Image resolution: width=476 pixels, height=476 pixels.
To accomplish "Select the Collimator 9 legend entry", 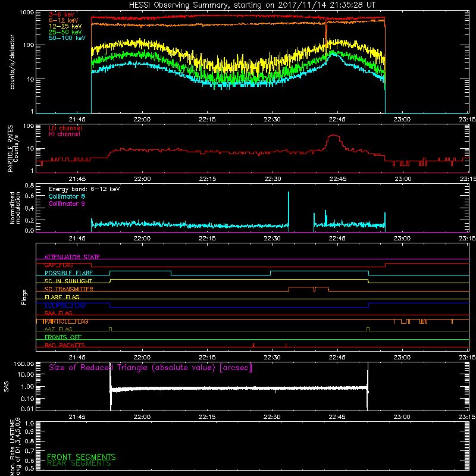I will 67,203.
